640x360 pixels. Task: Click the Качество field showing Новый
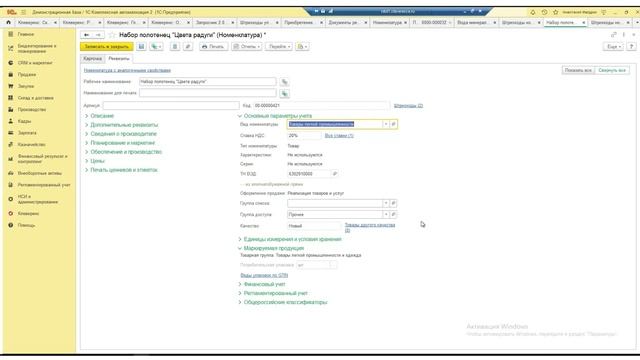(314, 226)
